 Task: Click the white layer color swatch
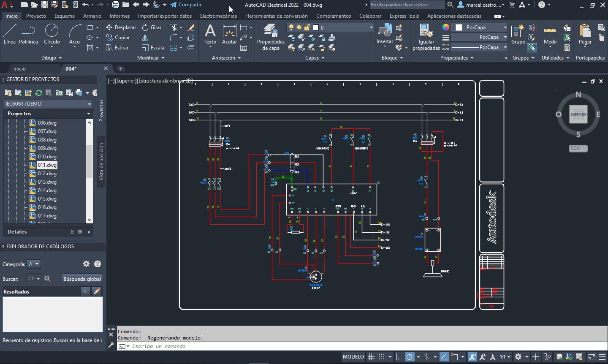click(315, 27)
